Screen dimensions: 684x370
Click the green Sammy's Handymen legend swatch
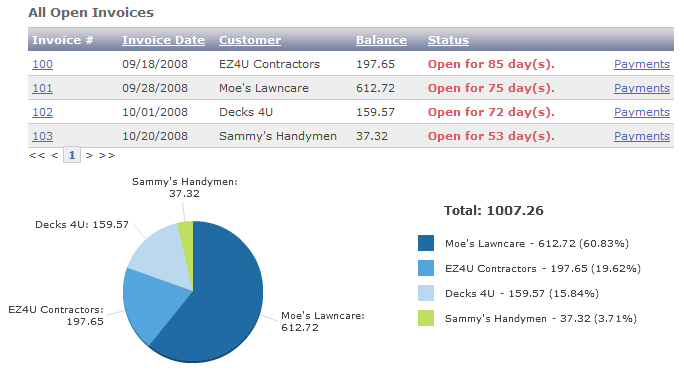point(426,318)
